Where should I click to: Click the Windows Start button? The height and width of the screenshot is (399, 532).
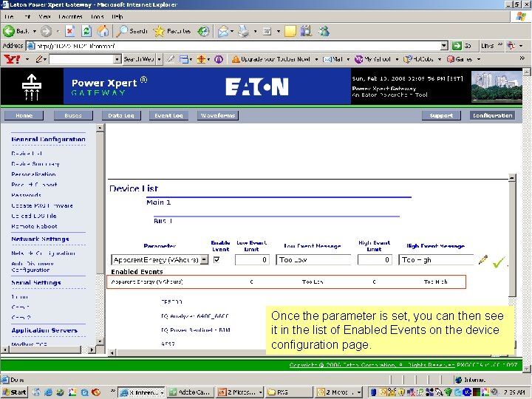(14, 392)
